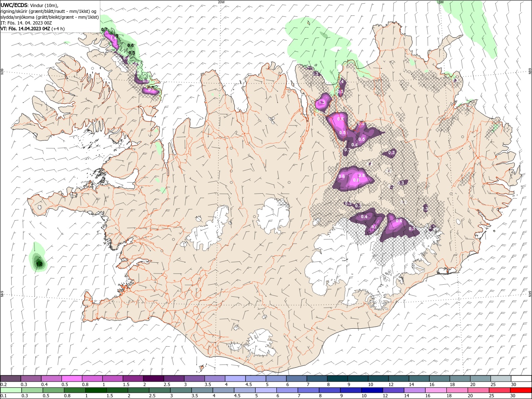Select the darkest green 1 swatch, lower legend row
Image resolution: width=532 pixels, height=399 pixels.
pyautogui.click(x=96, y=390)
